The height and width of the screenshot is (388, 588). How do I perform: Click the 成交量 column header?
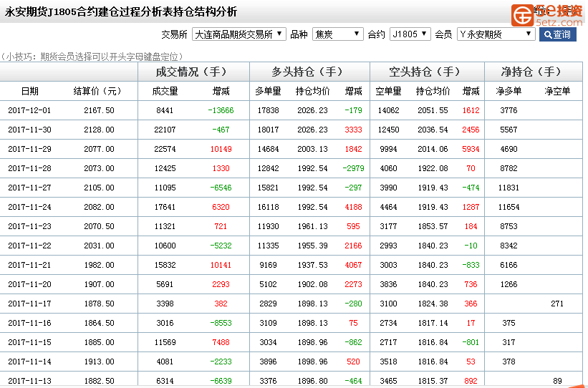(x=165, y=91)
